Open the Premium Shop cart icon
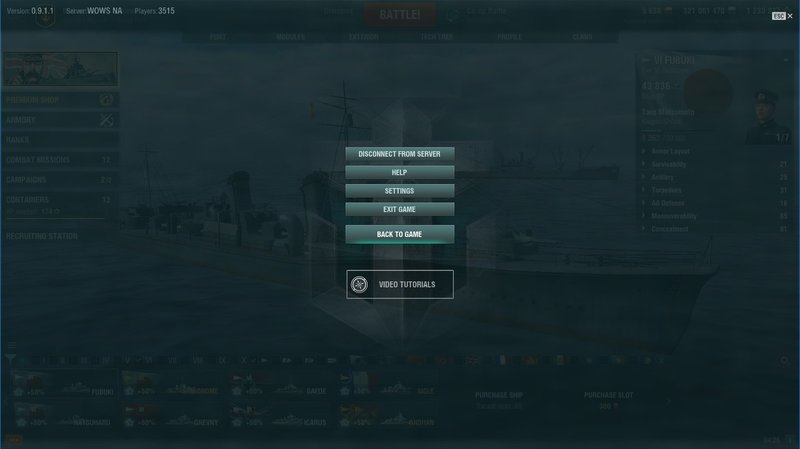 (106, 100)
